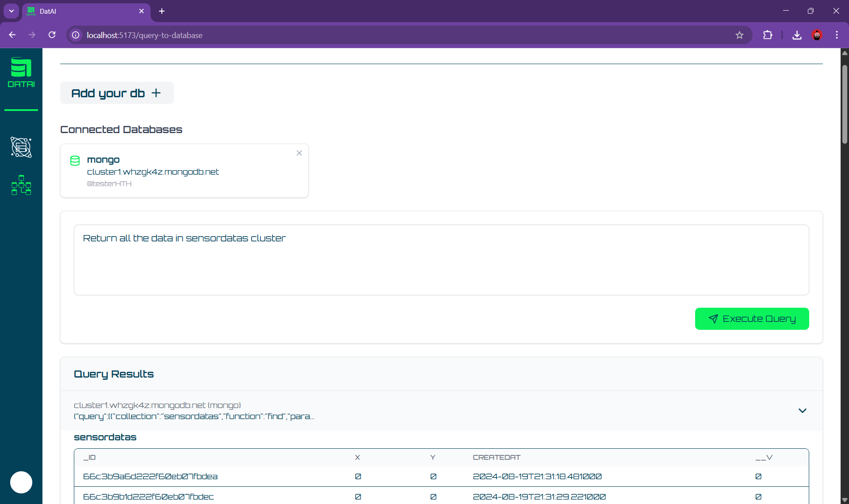The height and width of the screenshot is (504, 849).
Task: Click the page vertical scrollbar thumb
Action: (845, 104)
